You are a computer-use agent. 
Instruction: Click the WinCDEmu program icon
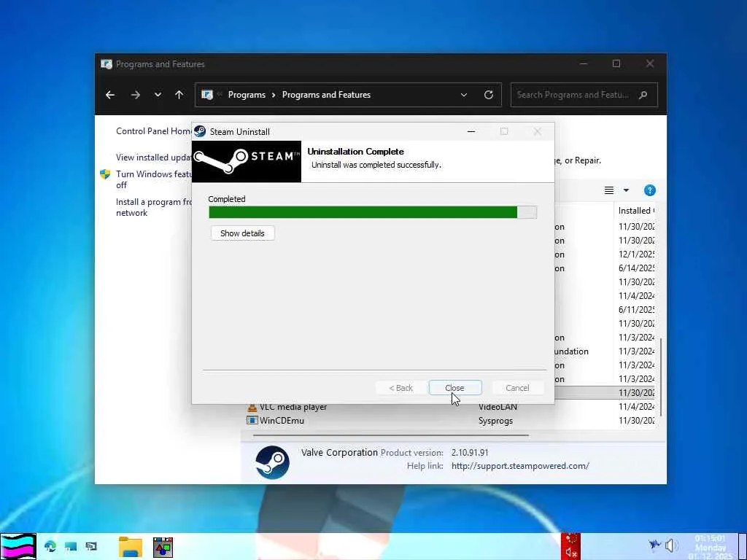coord(252,421)
